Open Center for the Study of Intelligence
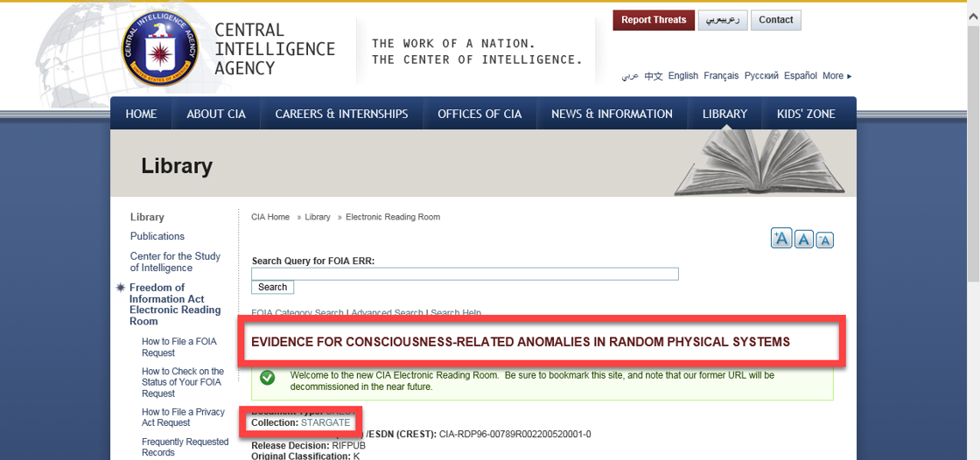This screenshot has height=460, width=980. coord(175,262)
